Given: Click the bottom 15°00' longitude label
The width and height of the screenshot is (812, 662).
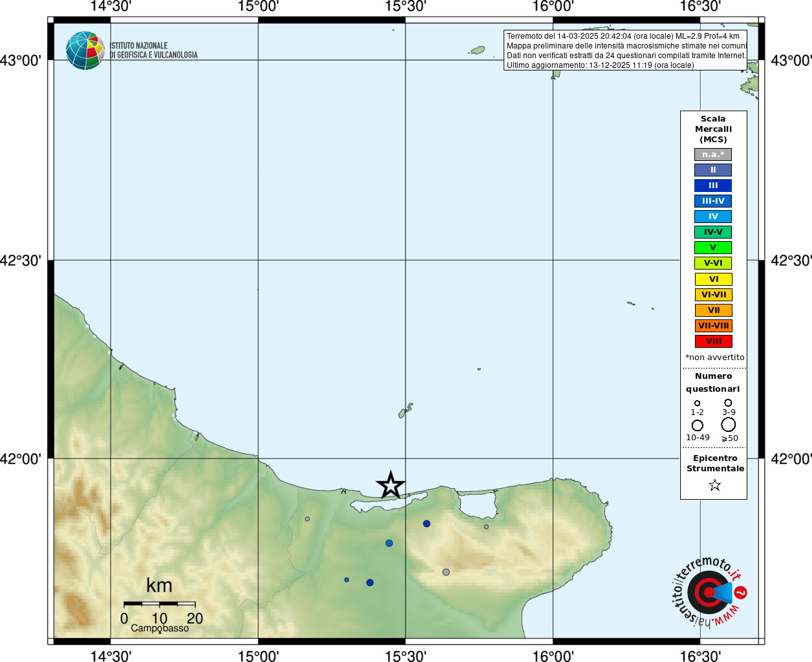Looking at the screenshot, I should (258, 656).
